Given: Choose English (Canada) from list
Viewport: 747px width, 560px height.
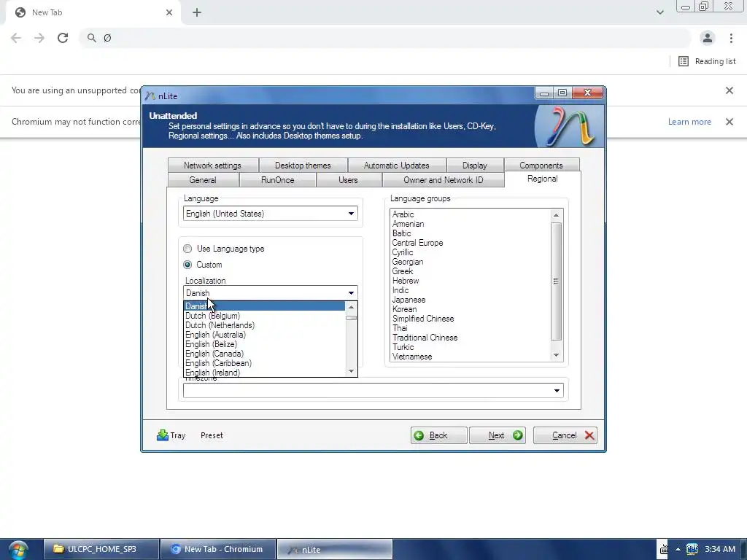Looking at the screenshot, I should point(264,354).
